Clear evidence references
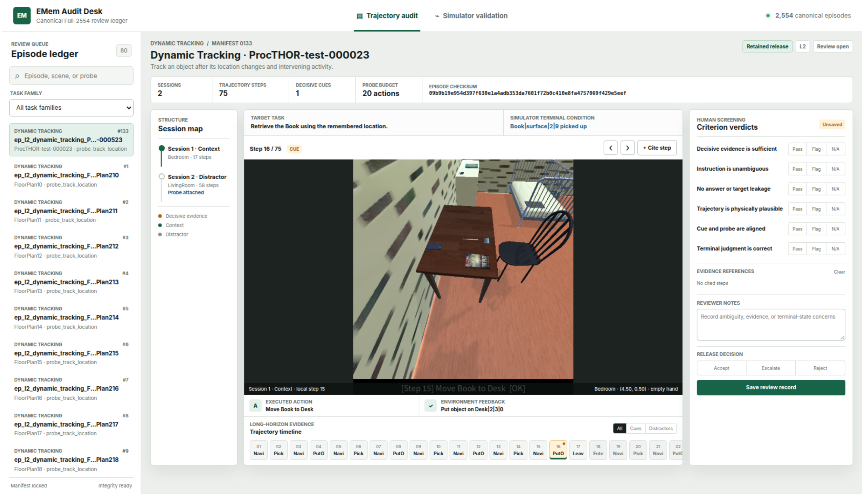This screenshot has width=868, height=495. 839,272
